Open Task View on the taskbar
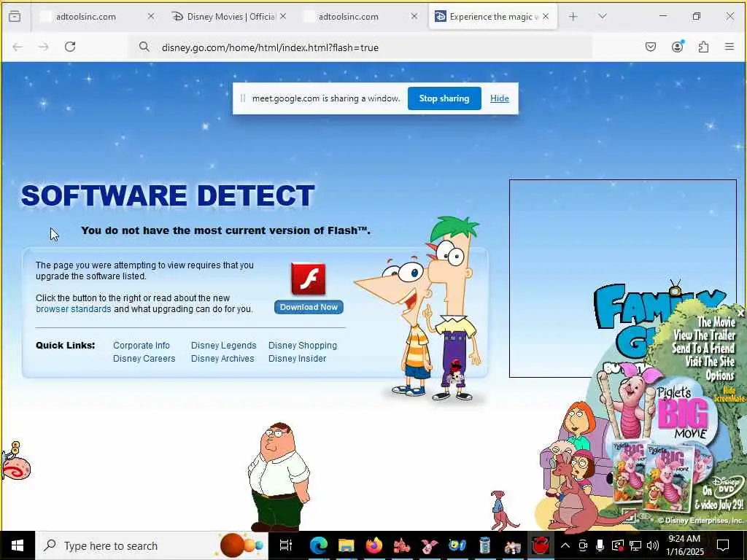Screen dimensions: 747x560 [x=285, y=545]
